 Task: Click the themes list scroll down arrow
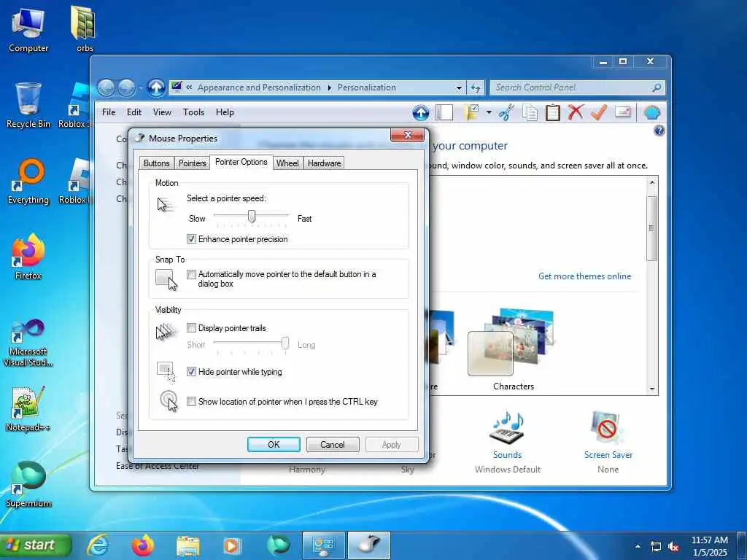coord(652,389)
